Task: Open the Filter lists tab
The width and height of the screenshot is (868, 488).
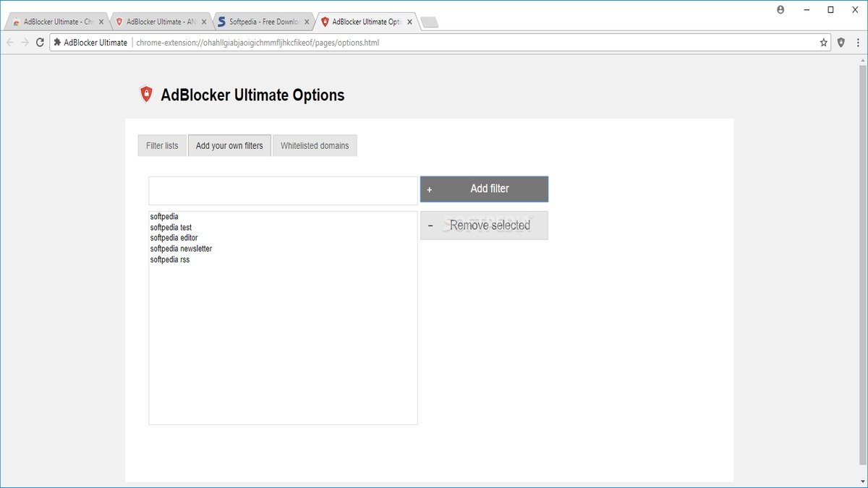Action: tap(162, 145)
